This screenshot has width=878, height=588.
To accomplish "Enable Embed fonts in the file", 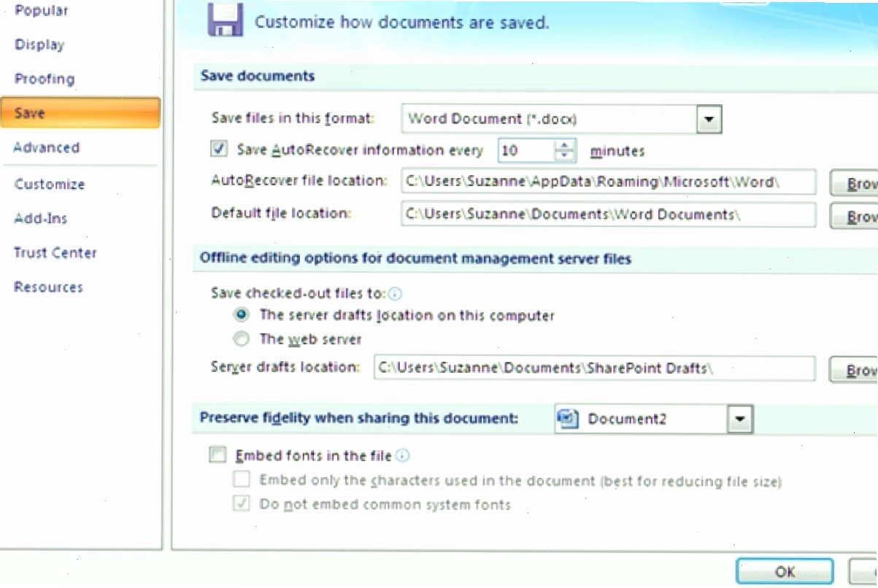I will 217,455.
